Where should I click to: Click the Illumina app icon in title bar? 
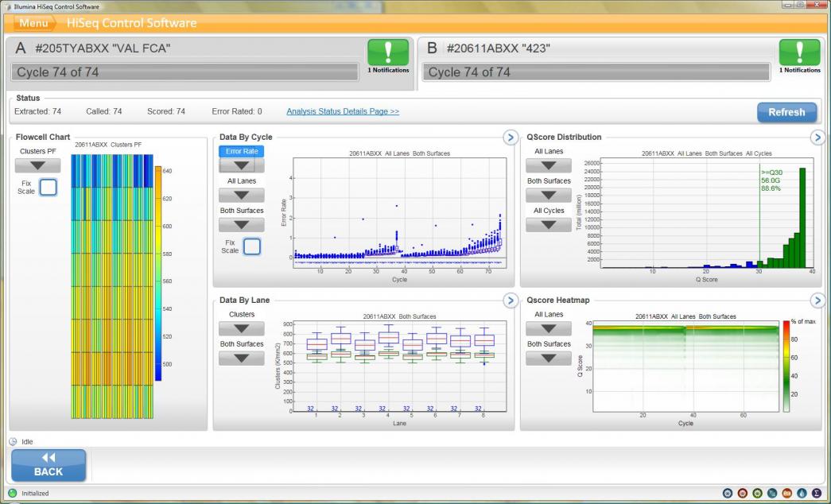pos(7,6)
